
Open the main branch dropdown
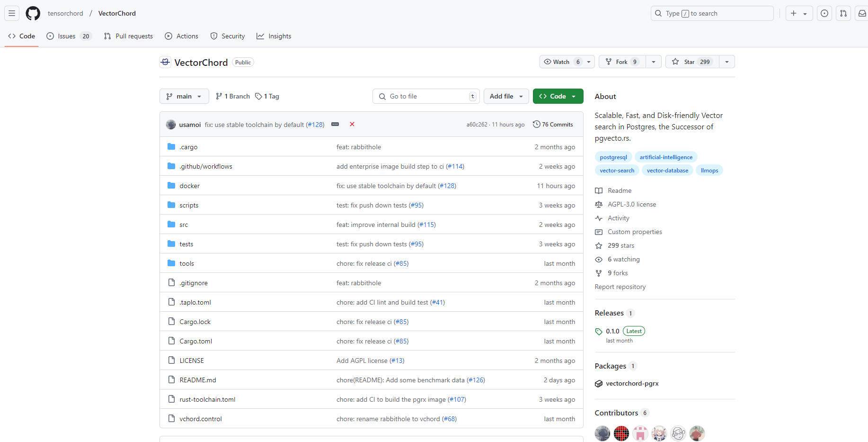point(184,96)
